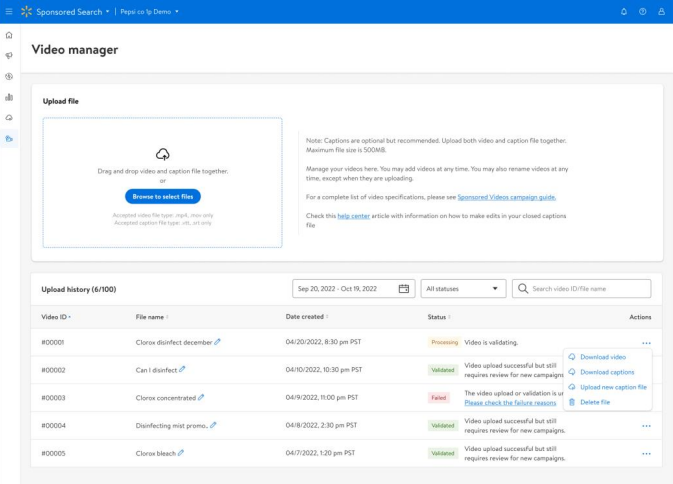
Task: Open actions ellipsis for video #00005
Action: coord(646,453)
